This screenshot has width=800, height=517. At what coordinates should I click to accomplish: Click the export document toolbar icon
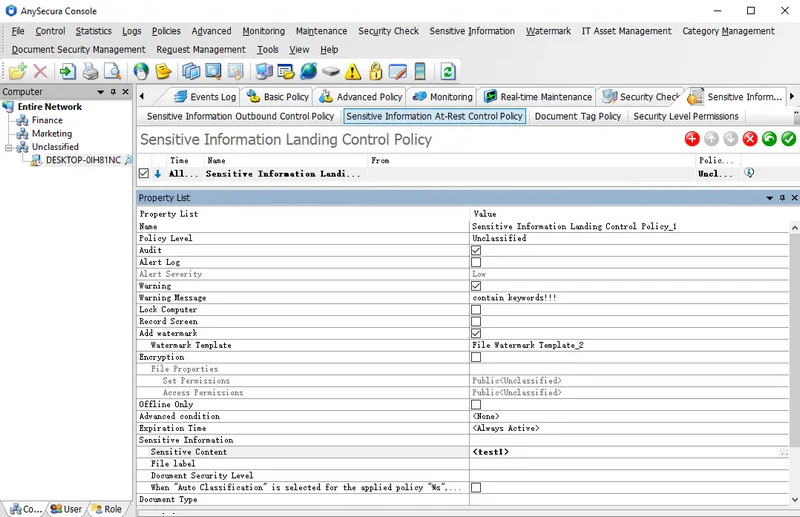(68, 71)
